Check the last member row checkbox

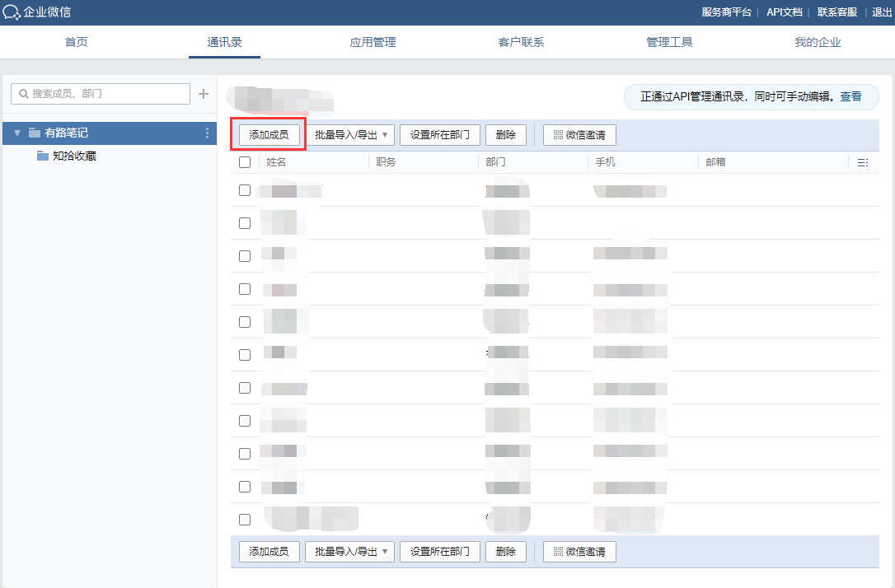(245, 520)
